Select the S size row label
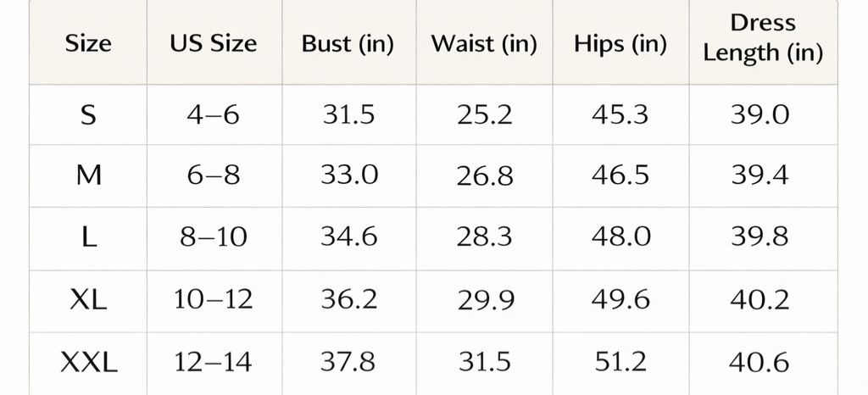 (88, 115)
